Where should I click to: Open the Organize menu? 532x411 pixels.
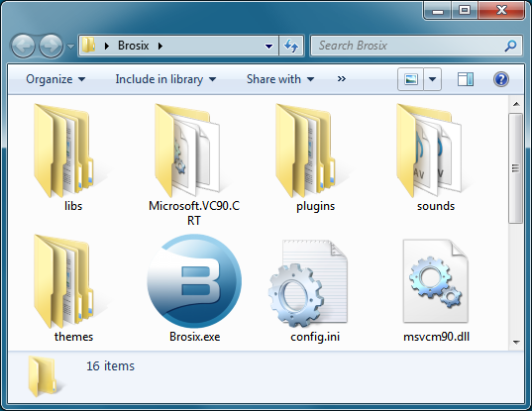point(56,79)
